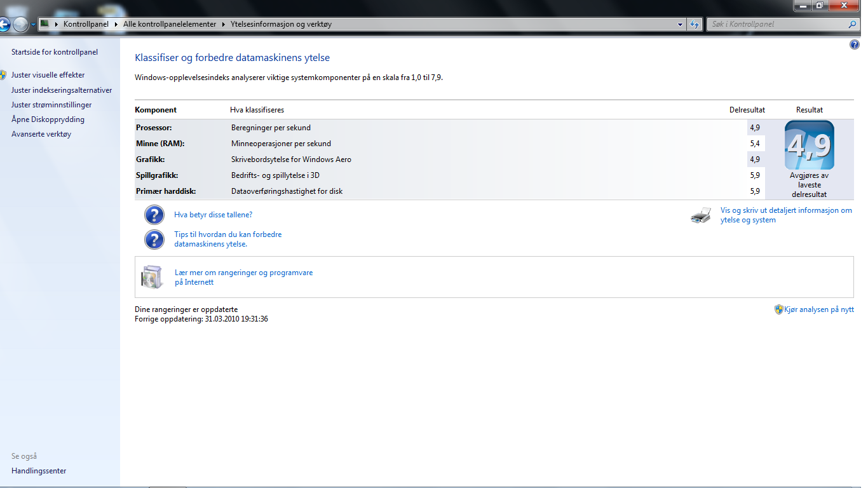
Task: Click 'Skrivebordsytelse for Windows Aero' text
Action: click(x=291, y=159)
